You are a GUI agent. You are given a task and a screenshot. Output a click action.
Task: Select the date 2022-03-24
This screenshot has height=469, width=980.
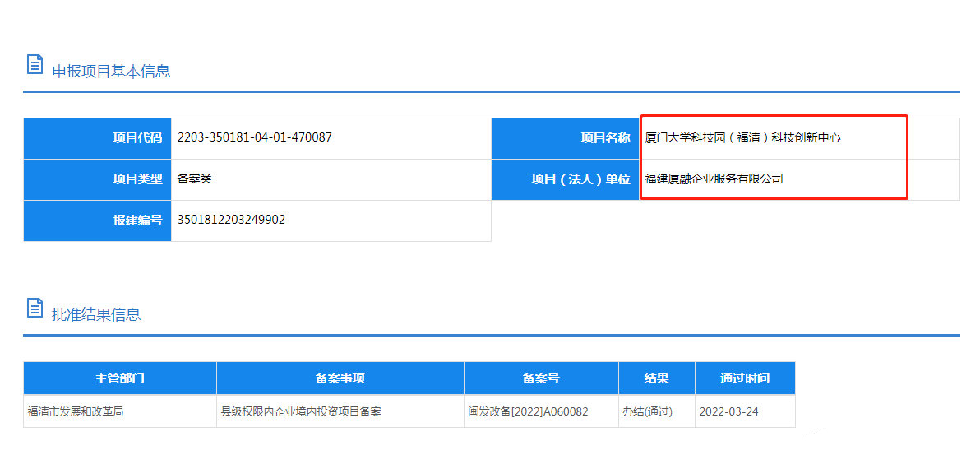727,412
